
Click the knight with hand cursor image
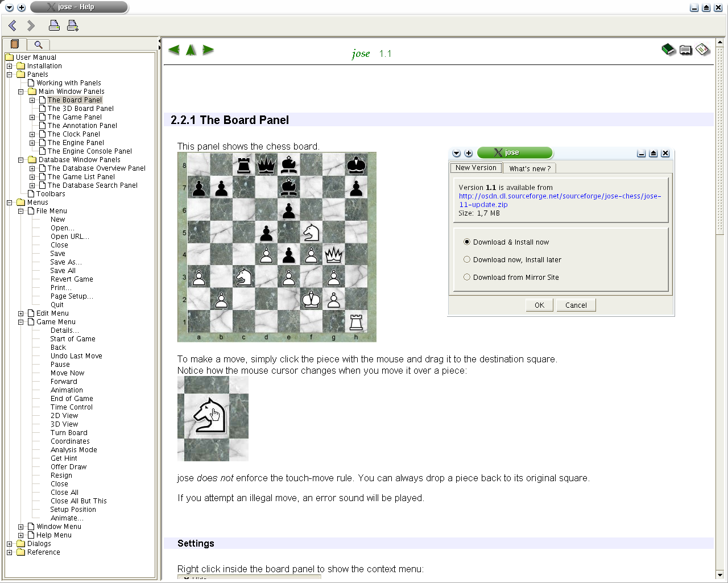[213, 419]
